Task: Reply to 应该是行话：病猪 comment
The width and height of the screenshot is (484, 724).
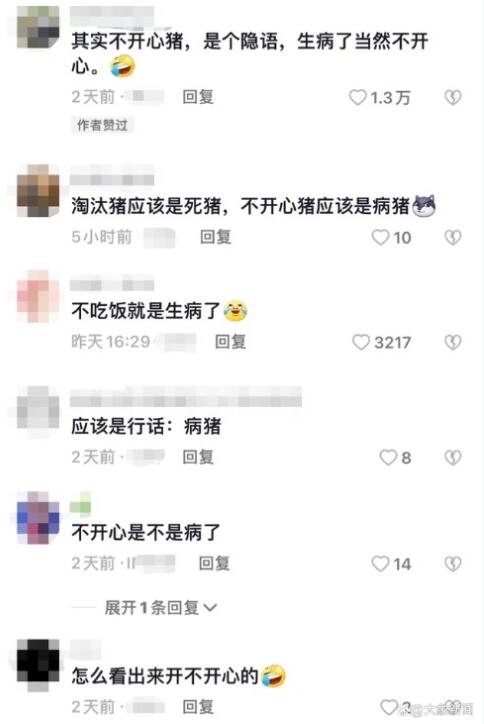Action: pyautogui.click(x=198, y=457)
